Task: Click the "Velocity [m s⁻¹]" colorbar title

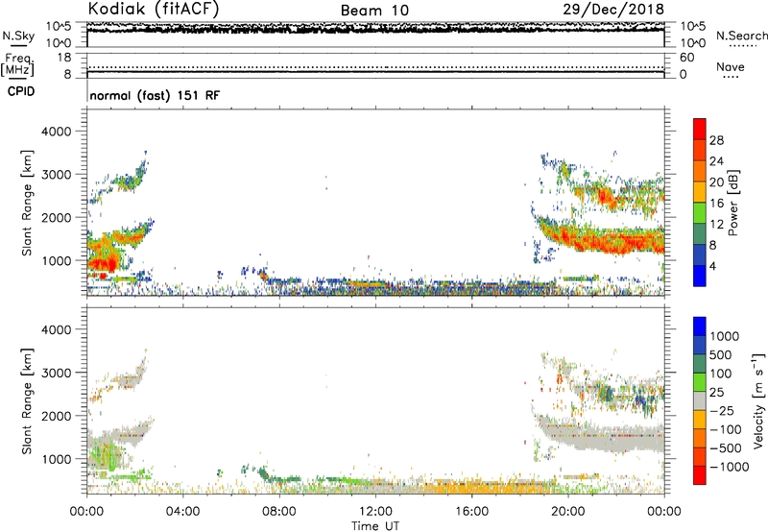Action: click(x=758, y=400)
